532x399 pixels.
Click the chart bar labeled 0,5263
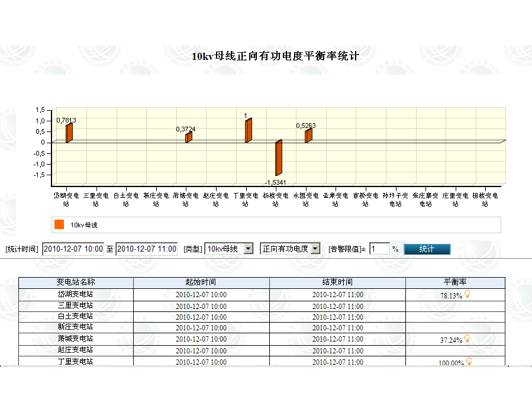[308, 136]
